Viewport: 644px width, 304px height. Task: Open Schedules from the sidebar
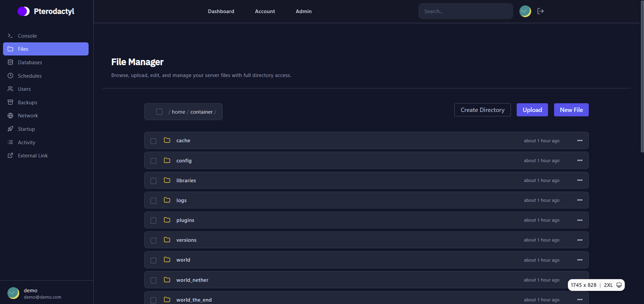(x=10, y=76)
